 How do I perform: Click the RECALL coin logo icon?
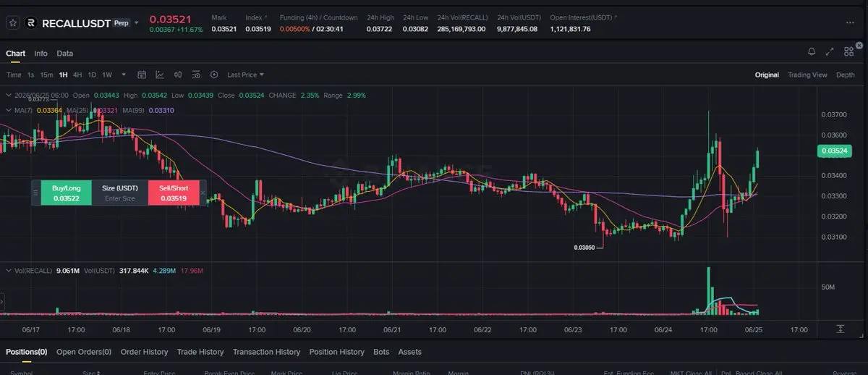point(31,23)
